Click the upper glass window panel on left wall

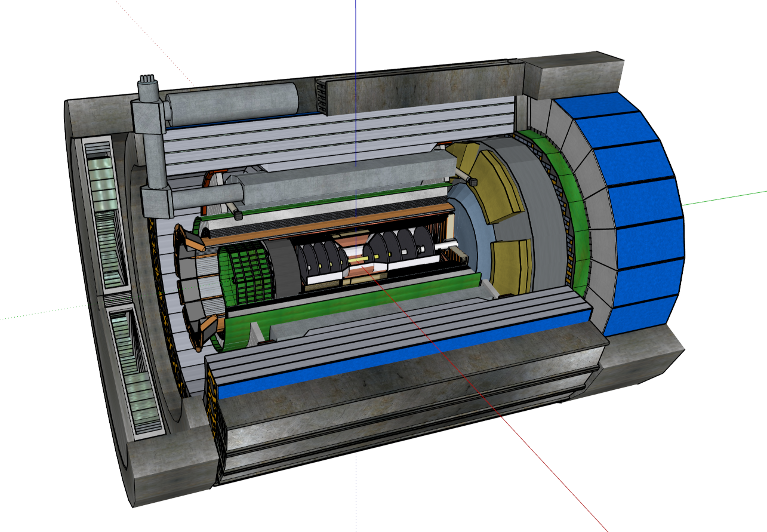click(x=106, y=215)
